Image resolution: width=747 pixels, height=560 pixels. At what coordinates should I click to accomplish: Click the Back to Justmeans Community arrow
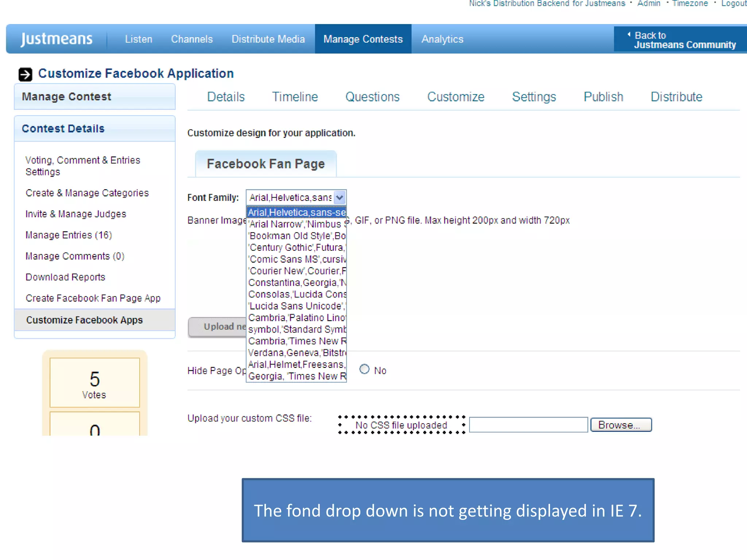(x=629, y=35)
